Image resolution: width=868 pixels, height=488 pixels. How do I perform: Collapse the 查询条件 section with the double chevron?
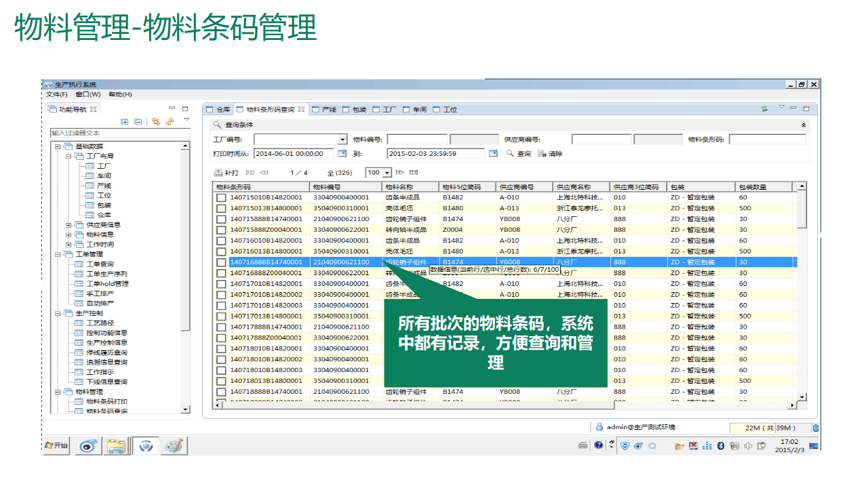(x=804, y=125)
